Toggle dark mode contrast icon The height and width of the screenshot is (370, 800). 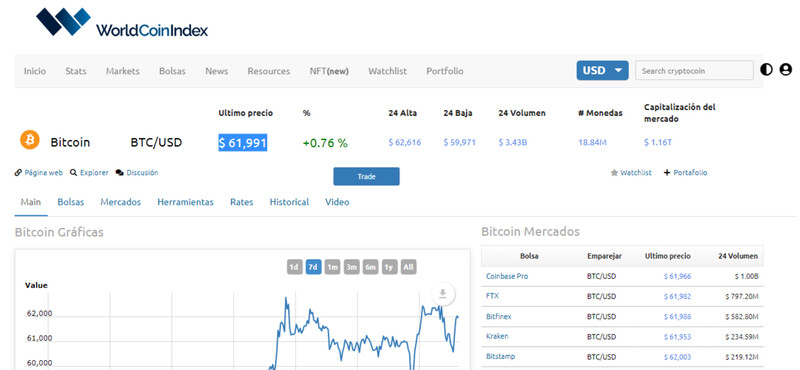pos(766,70)
